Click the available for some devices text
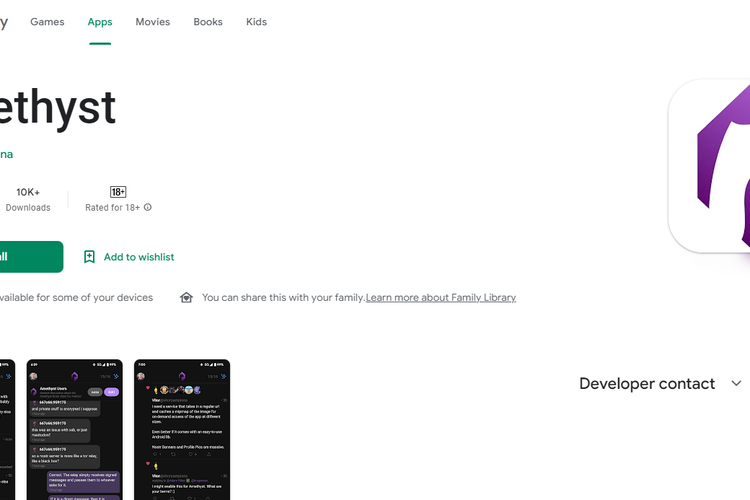Screen dimensions: 750x500 76,298
